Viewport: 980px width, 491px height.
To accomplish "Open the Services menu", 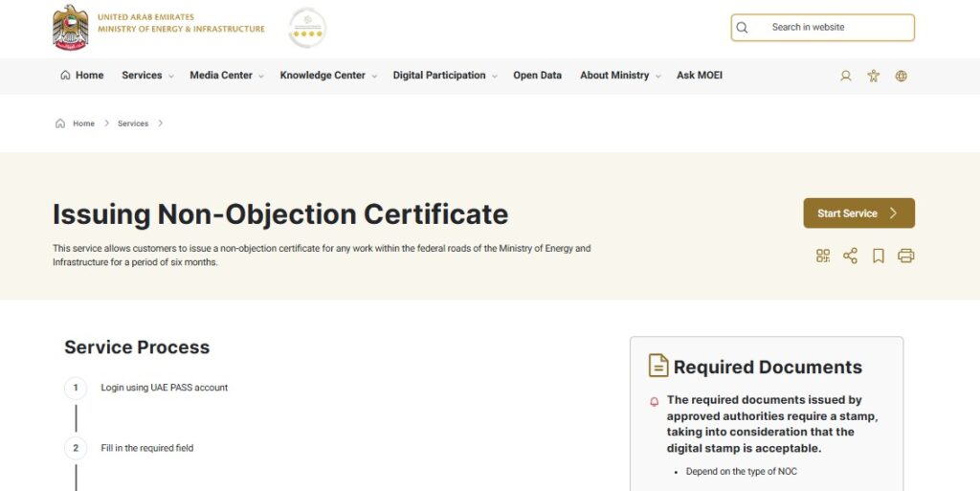I will point(142,75).
